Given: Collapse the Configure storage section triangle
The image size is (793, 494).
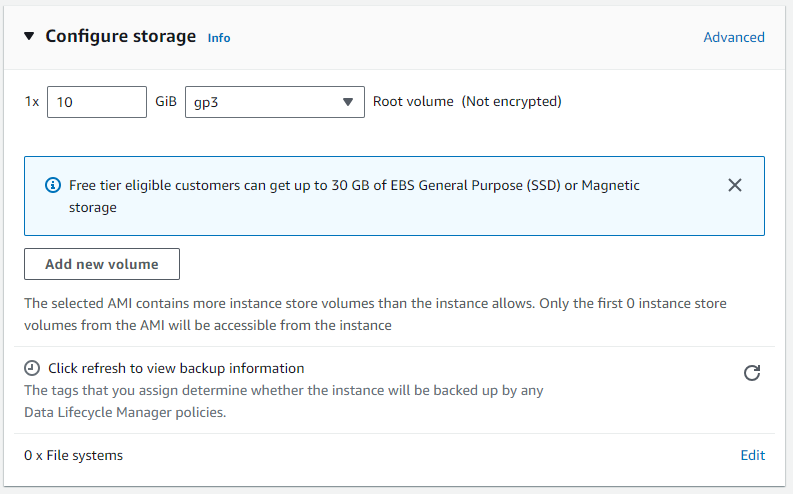Looking at the screenshot, I should point(29,36).
